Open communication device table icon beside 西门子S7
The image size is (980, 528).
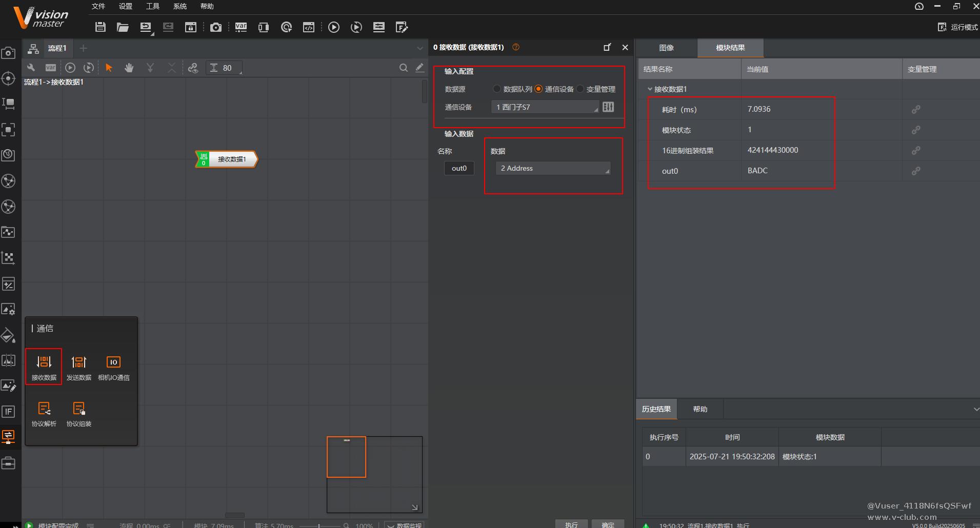click(x=608, y=107)
